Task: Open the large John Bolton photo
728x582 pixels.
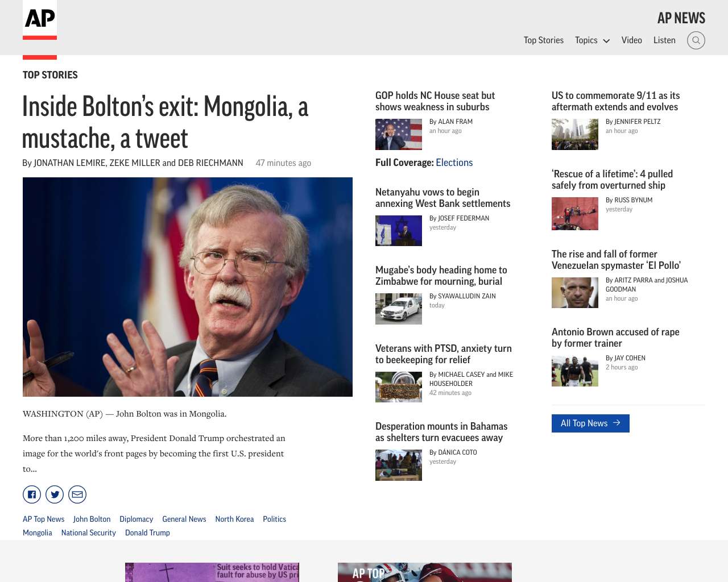Action: tap(188, 287)
